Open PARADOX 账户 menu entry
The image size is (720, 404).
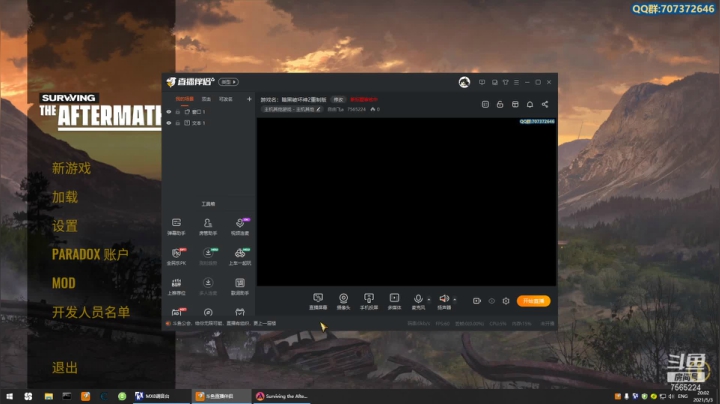tap(90, 254)
